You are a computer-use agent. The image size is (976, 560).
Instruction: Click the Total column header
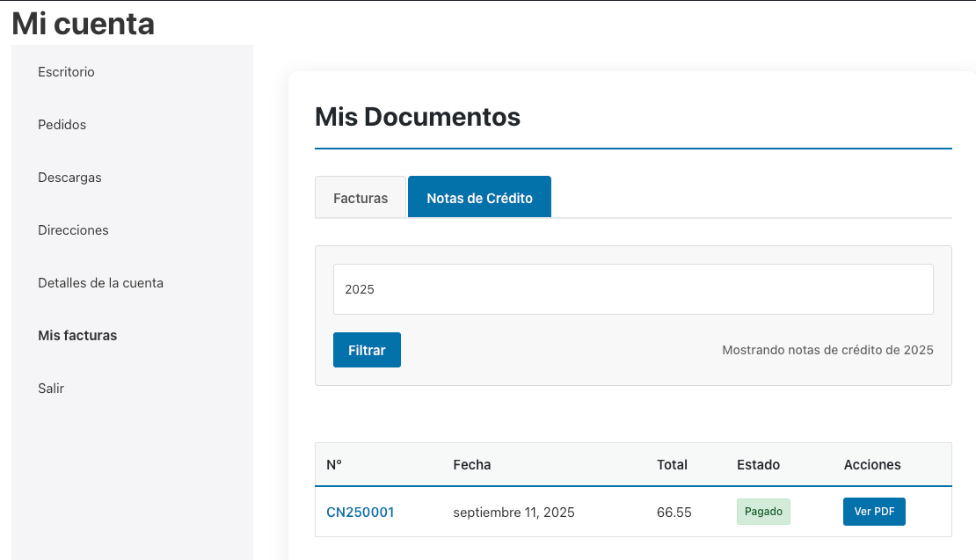(672, 465)
